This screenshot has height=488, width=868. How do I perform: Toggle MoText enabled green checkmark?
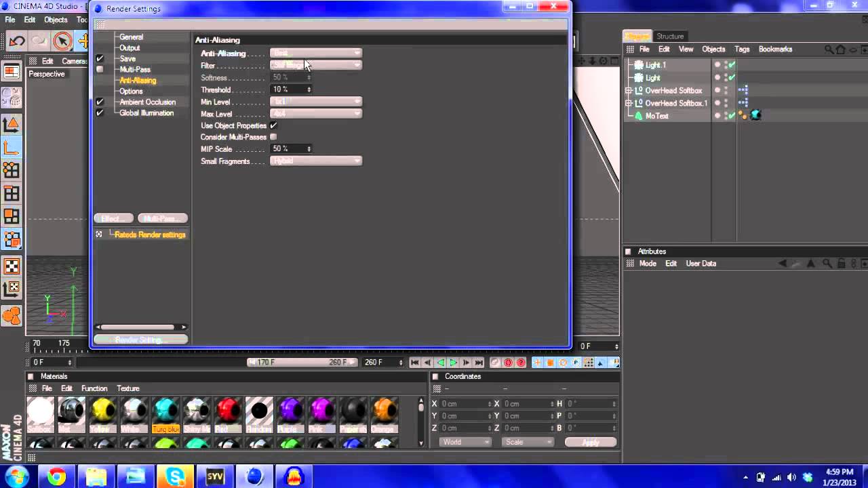(x=732, y=116)
